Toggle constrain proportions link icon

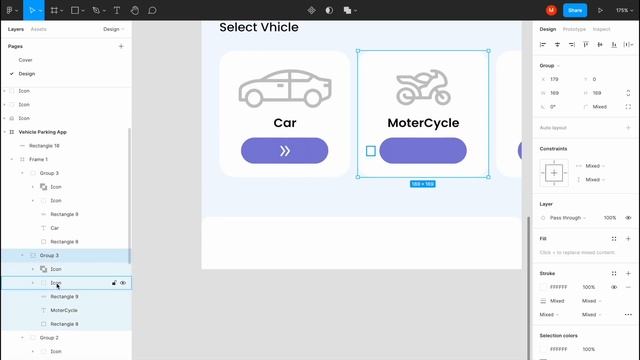(x=628, y=93)
